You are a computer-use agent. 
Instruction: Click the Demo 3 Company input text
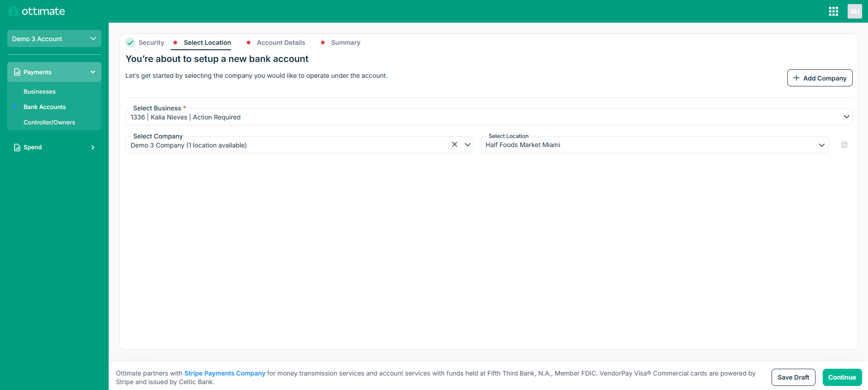189,145
